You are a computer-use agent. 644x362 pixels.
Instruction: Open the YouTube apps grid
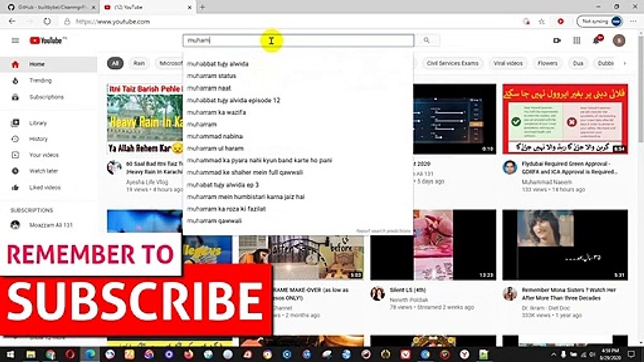(x=577, y=41)
